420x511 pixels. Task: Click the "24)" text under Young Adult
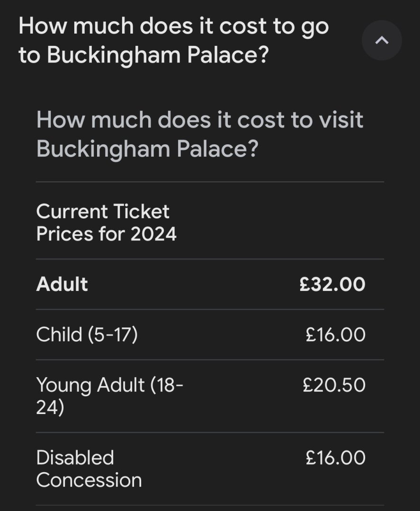(x=50, y=407)
